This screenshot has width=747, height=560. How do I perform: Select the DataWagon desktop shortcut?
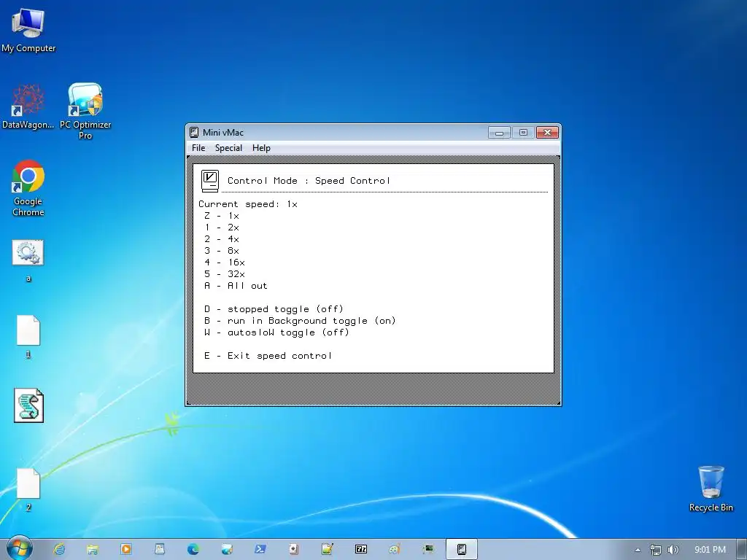point(28,106)
